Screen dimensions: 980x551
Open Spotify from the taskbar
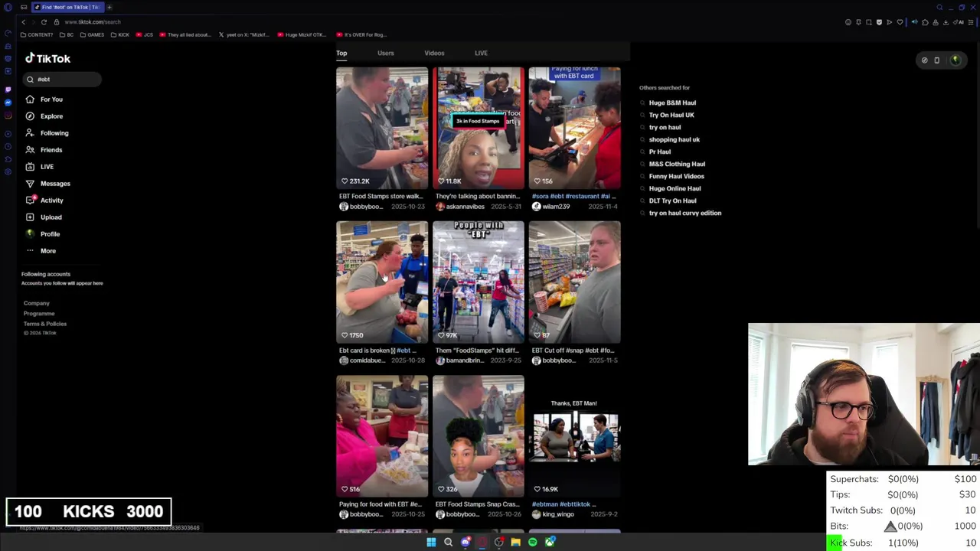533,543
